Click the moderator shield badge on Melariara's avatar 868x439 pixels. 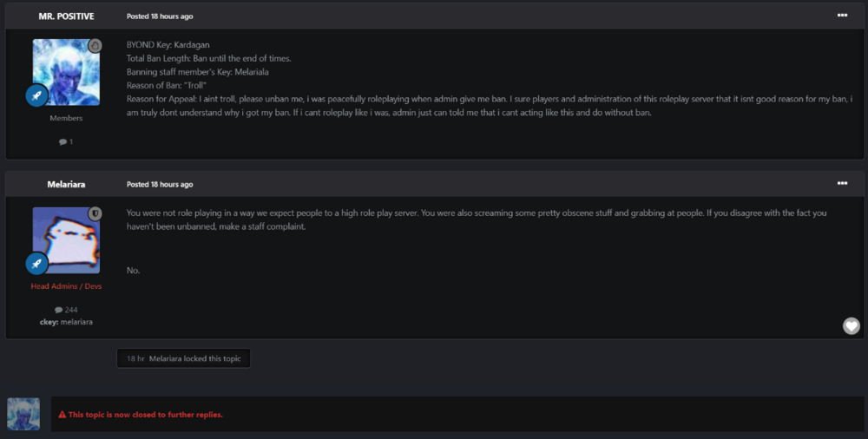[x=95, y=213]
